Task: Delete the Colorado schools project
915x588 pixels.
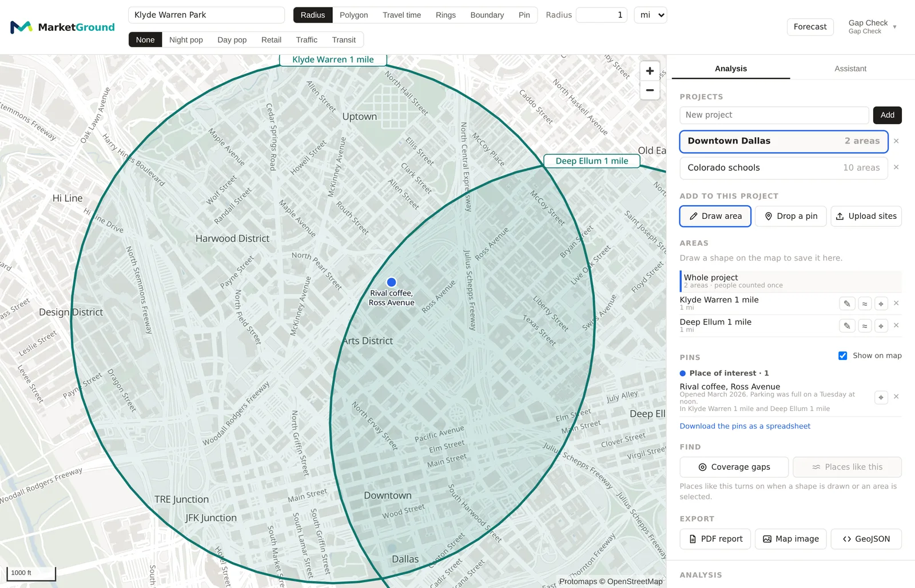Action: click(x=896, y=167)
